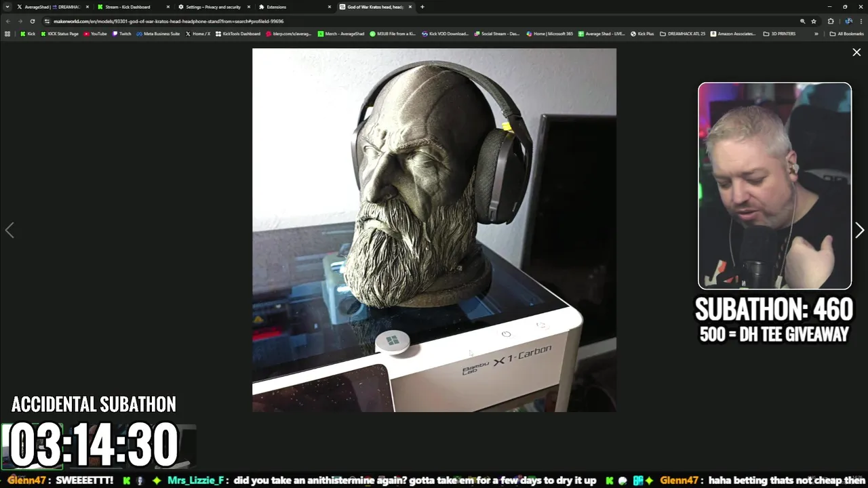This screenshot has height=488, width=868.
Task: Open the Home / X bookmark
Action: [198, 33]
